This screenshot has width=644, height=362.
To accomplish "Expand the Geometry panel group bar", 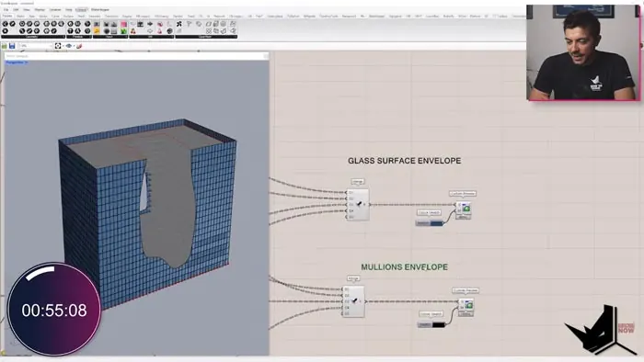I will click(32, 37).
